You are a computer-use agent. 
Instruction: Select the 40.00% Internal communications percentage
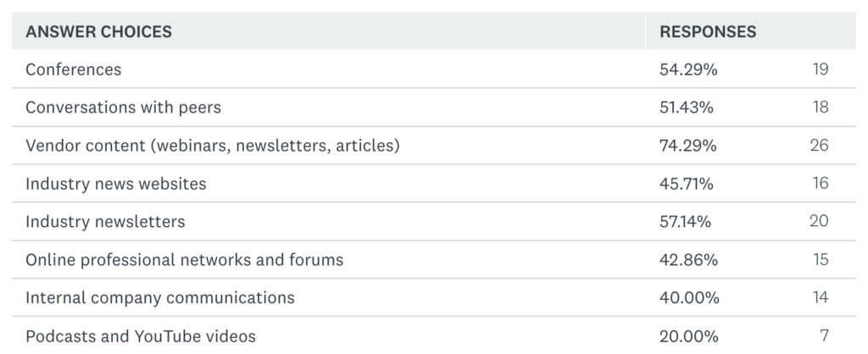tap(690, 298)
